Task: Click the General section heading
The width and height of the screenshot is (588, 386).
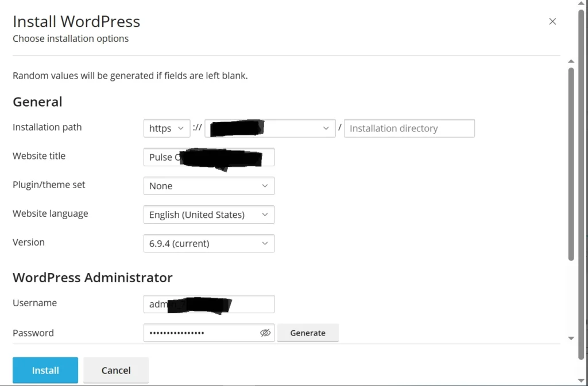Action: [37, 102]
